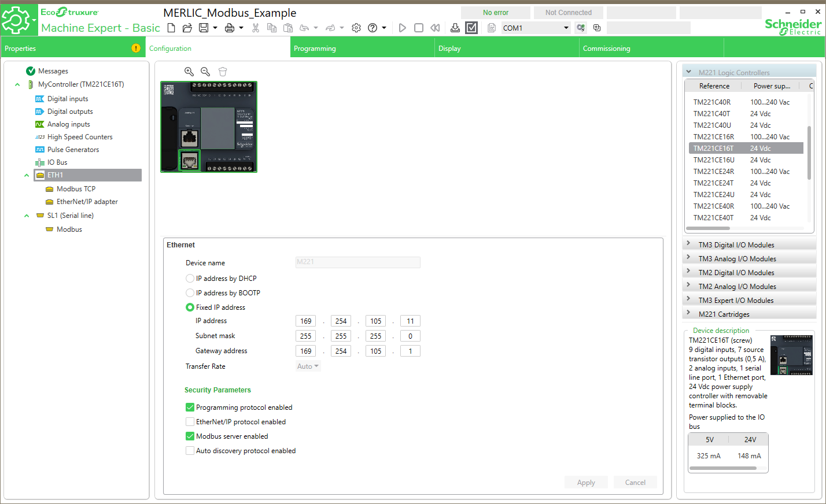Click the Cancel button
The width and height of the screenshot is (826, 504).
[x=635, y=483]
